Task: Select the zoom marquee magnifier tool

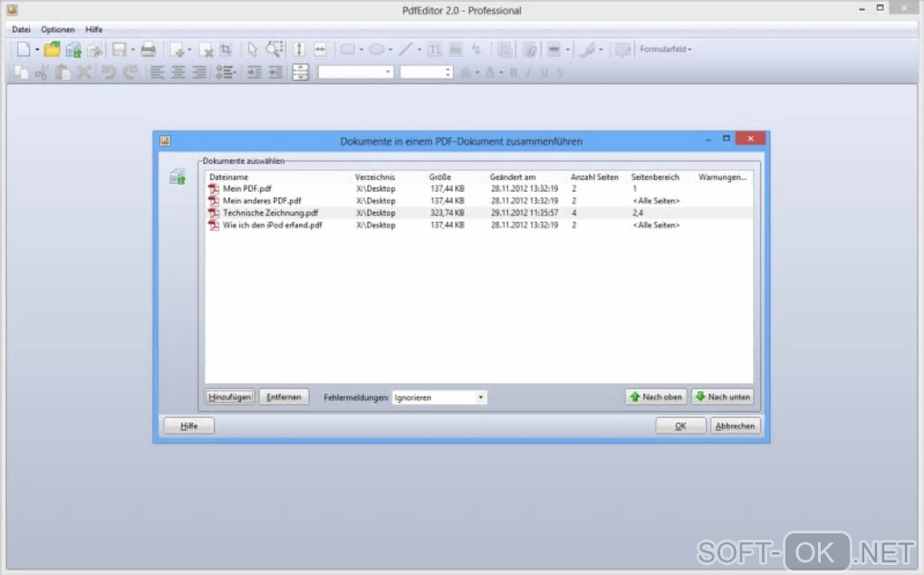Action: tap(274, 50)
